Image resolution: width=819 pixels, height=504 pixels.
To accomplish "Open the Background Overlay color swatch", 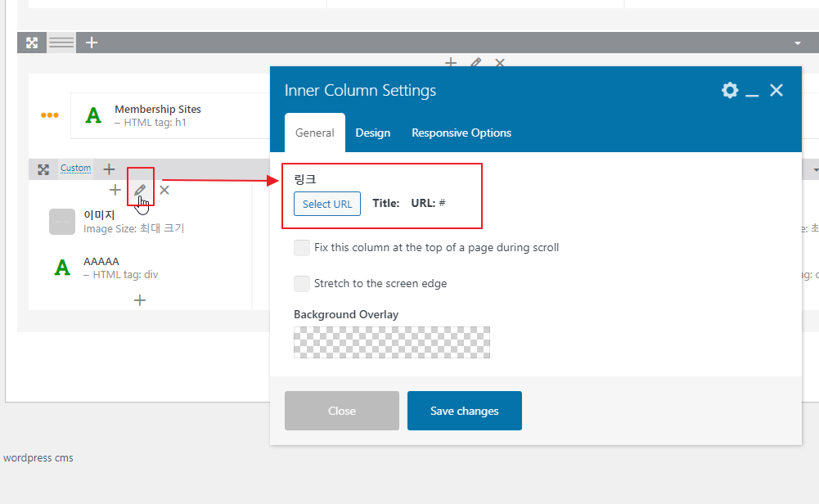I will click(392, 342).
